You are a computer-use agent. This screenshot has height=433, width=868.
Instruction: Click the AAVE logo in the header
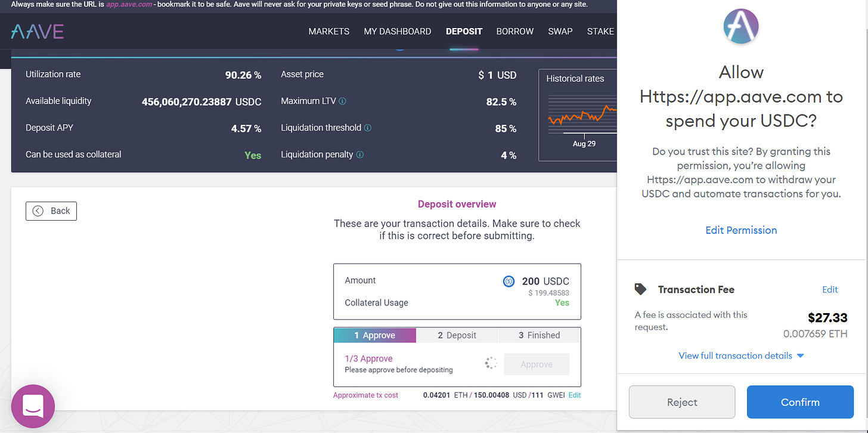click(37, 32)
